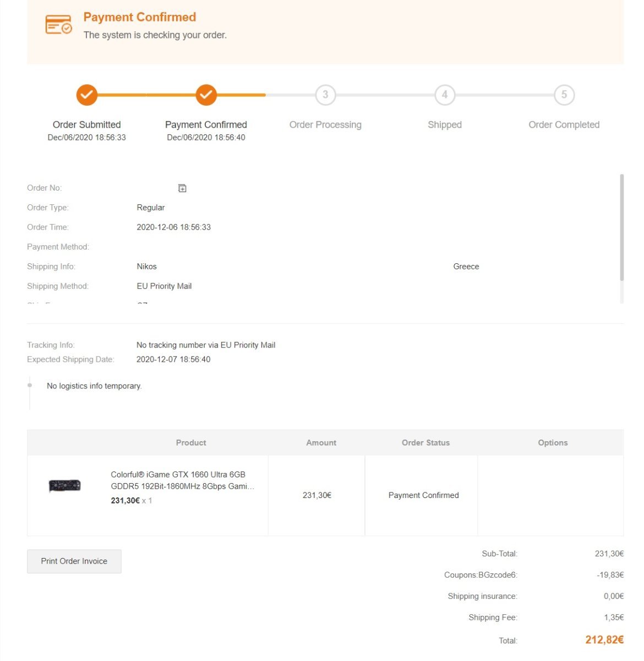Click the Order Status column header
Screen dimensions: 644x661
click(x=425, y=443)
